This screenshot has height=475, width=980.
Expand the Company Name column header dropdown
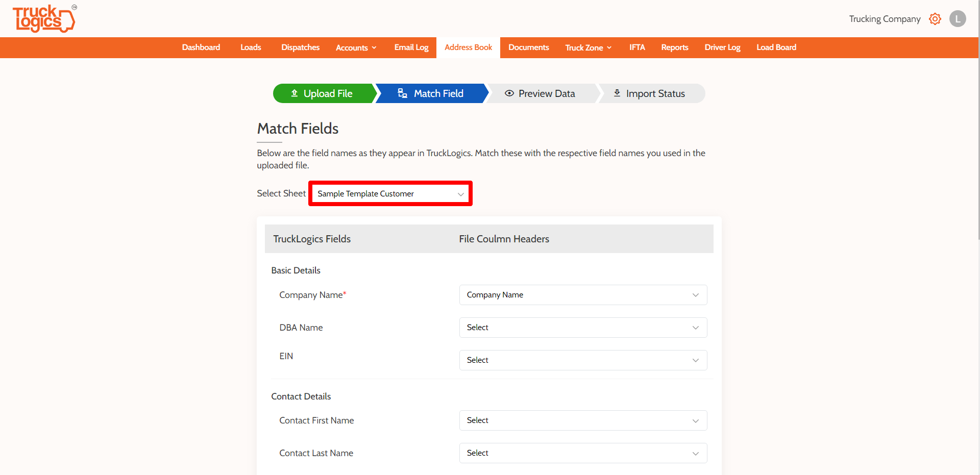582,295
